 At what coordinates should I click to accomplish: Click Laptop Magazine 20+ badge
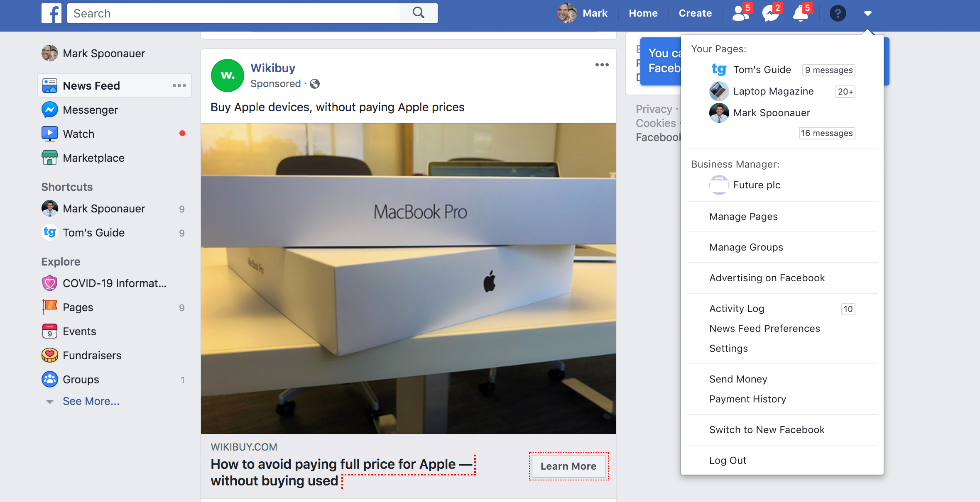click(845, 92)
